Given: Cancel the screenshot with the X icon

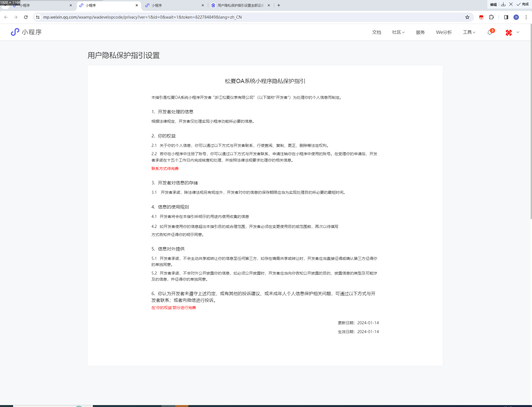Looking at the screenshot, I should 511,4.
